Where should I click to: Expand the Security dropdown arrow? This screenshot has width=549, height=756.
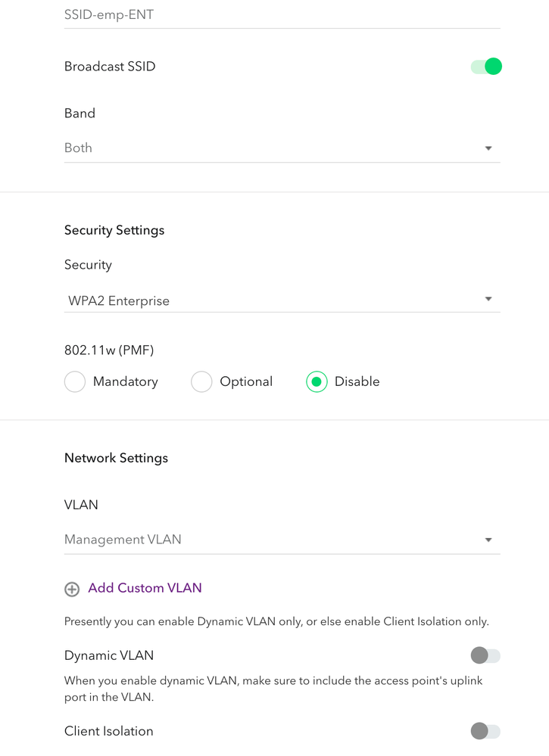click(x=488, y=300)
